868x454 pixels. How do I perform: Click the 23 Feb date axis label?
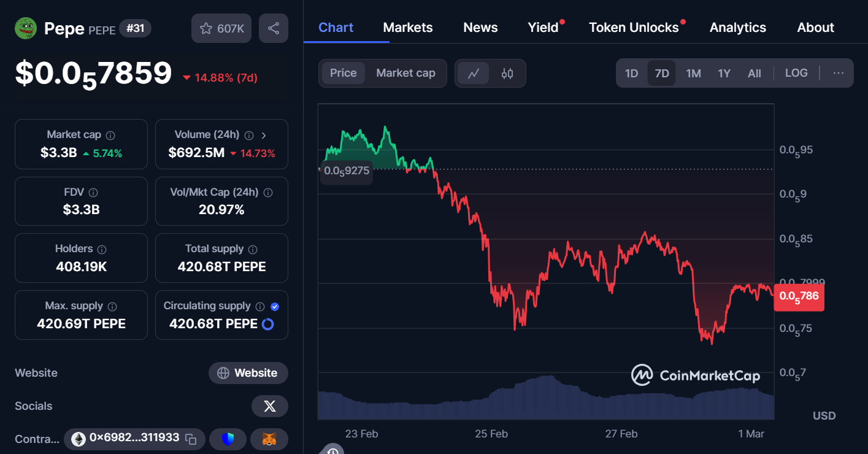click(361, 434)
